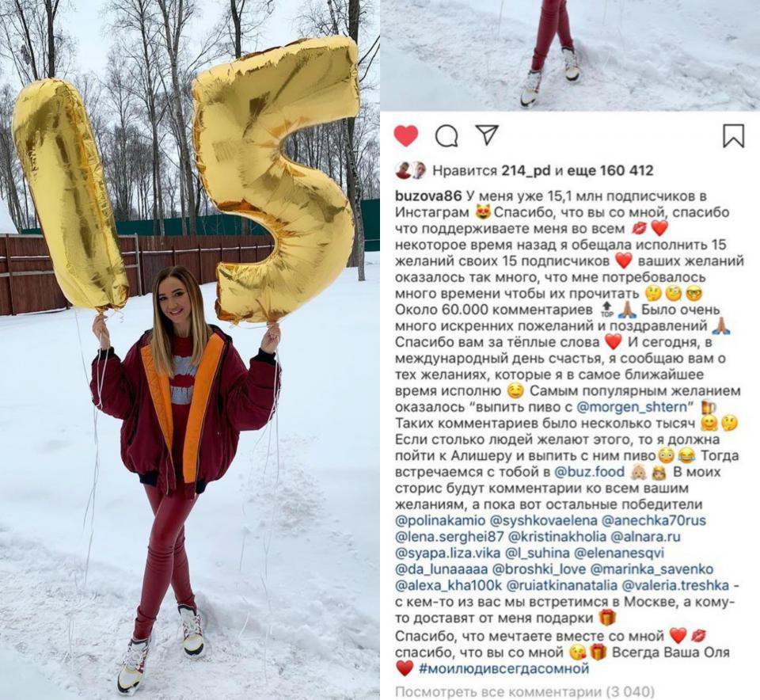Open the @polinakamio profile mention
The width and height of the screenshot is (760, 700).
[440, 520]
